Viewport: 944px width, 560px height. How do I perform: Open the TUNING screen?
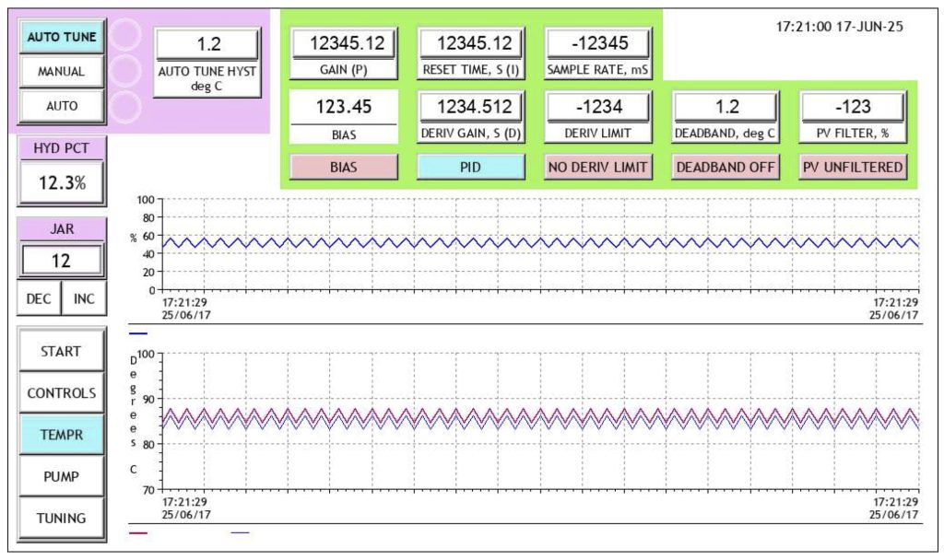[61, 518]
